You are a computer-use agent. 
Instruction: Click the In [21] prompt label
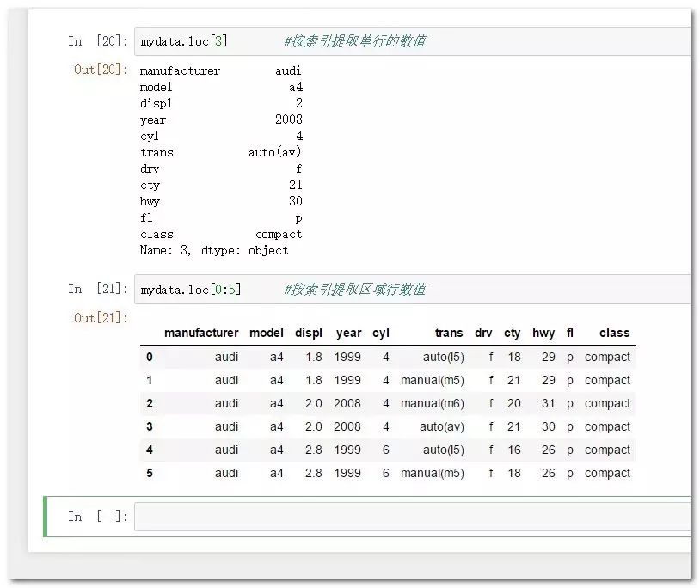coord(98,289)
